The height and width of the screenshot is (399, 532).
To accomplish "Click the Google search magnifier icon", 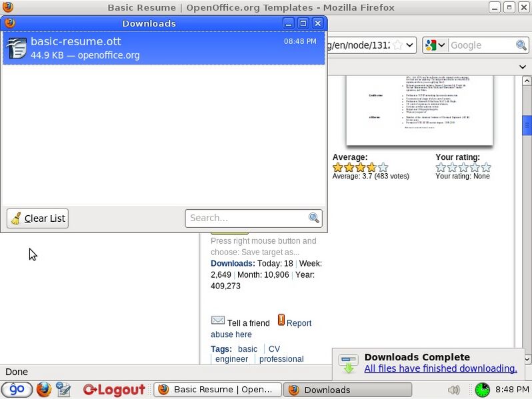I will point(521,45).
